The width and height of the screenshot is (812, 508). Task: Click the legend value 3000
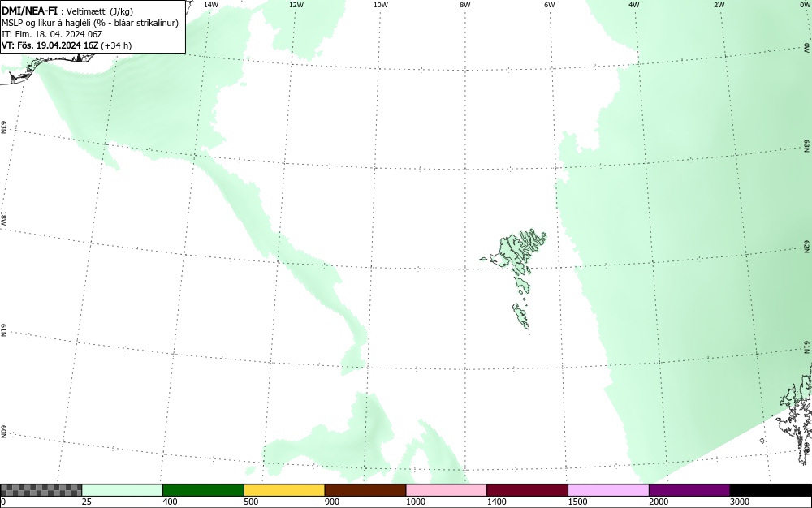pyautogui.click(x=740, y=502)
